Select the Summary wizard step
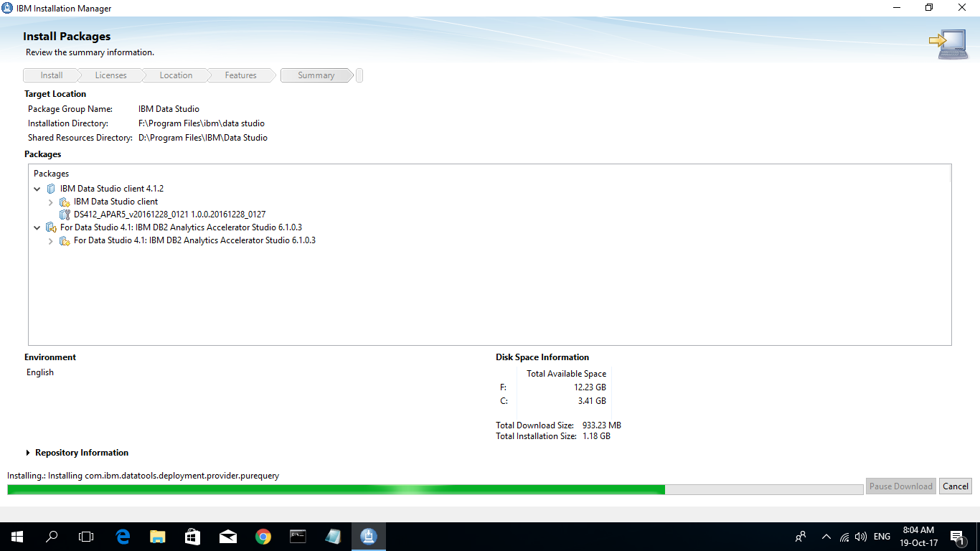The height and width of the screenshot is (551, 980). click(316, 75)
